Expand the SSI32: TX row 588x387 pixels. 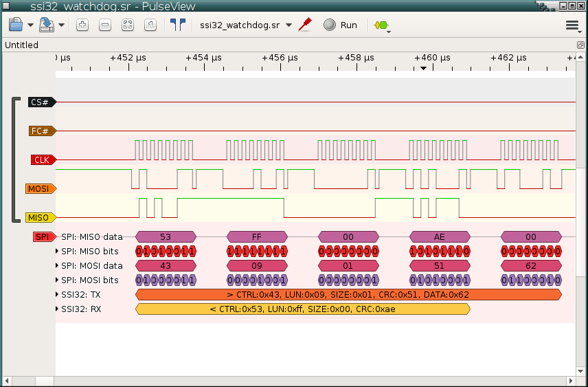(57, 294)
